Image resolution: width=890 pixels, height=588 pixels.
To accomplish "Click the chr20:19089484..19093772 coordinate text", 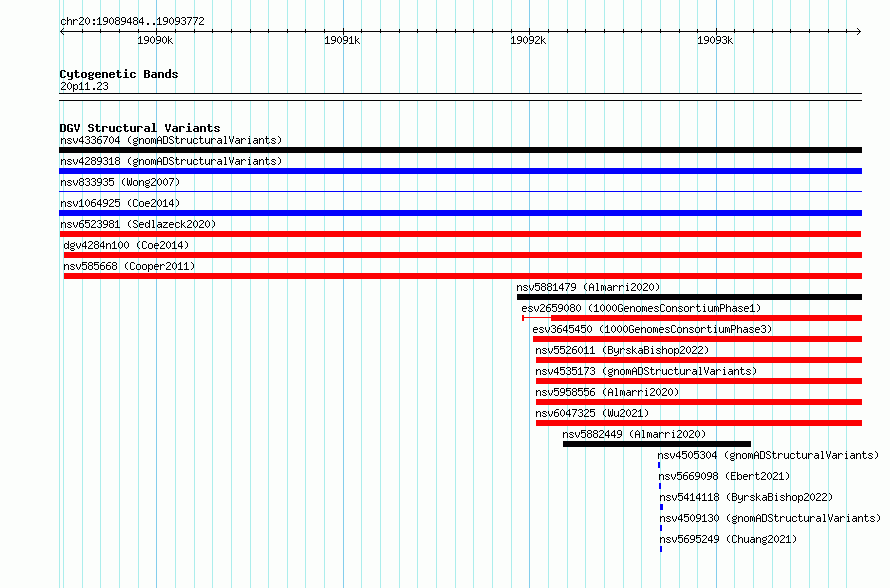I will (x=132, y=21).
